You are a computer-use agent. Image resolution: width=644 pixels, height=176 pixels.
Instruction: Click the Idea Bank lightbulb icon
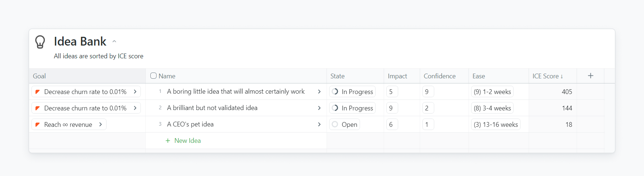tap(40, 42)
